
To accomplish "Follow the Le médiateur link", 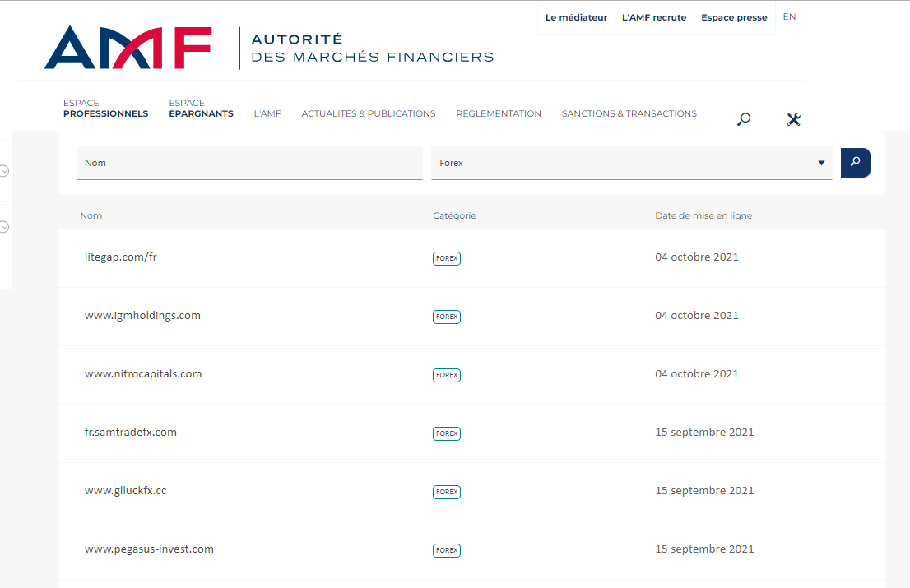I will (576, 17).
